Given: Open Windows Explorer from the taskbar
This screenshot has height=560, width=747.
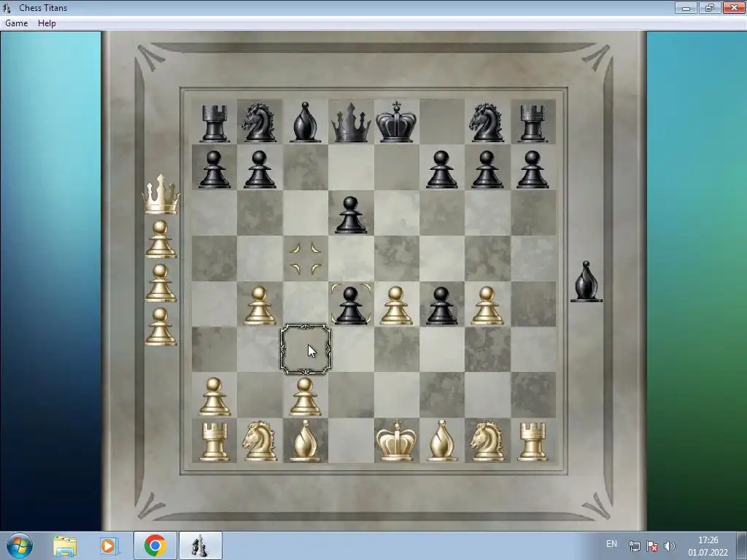Looking at the screenshot, I should pos(65,545).
